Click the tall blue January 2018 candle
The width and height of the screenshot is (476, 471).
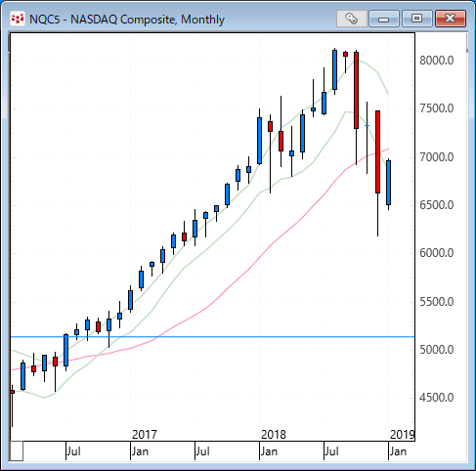click(x=259, y=141)
